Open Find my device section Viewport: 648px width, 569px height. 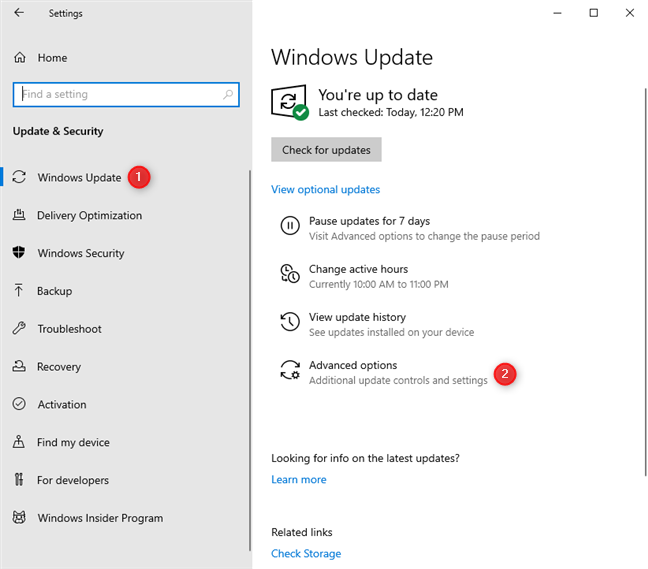[73, 442]
